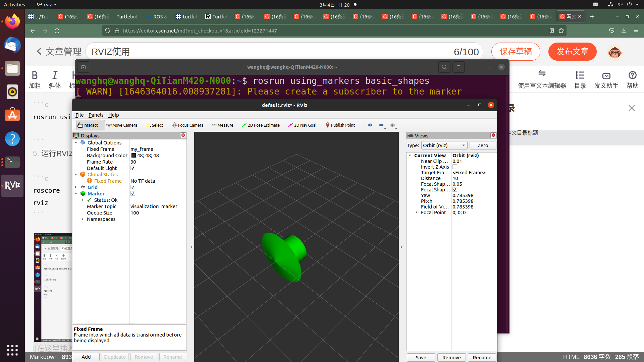The image size is (644, 362).
Task: Select the Measure tool
Action: coord(222,125)
